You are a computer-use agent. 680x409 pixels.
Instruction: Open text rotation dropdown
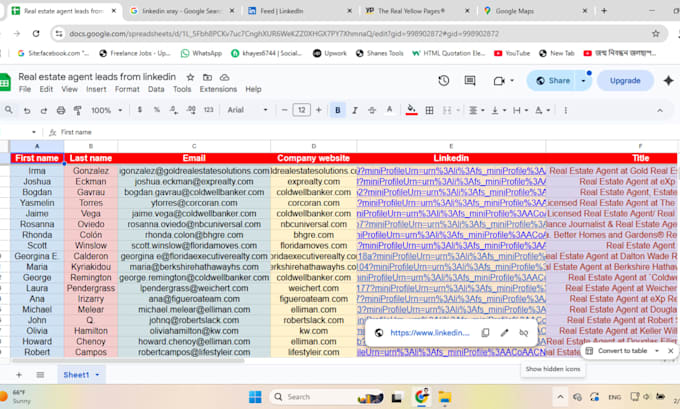click(543, 111)
